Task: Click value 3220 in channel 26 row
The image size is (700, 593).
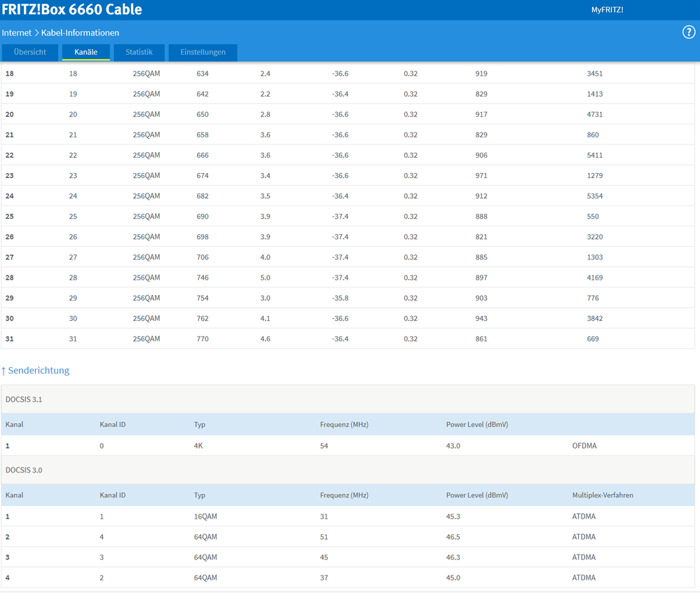Action: click(x=595, y=237)
